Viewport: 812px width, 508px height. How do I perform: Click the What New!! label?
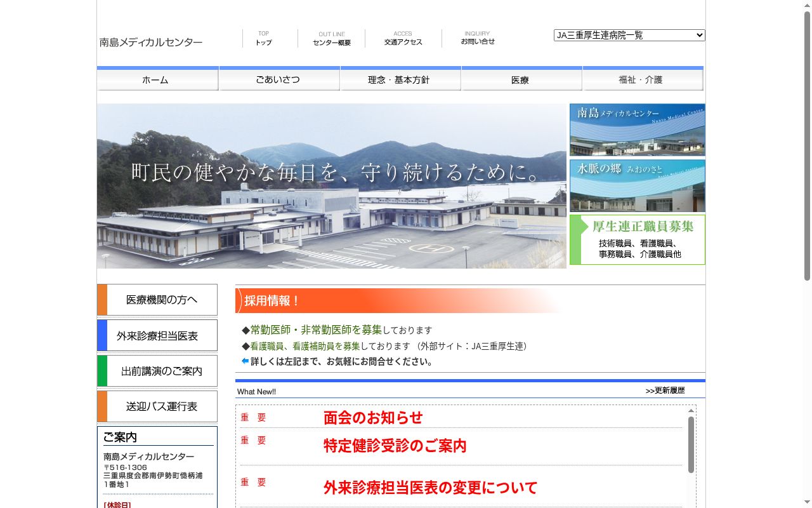click(x=256, y=392)
